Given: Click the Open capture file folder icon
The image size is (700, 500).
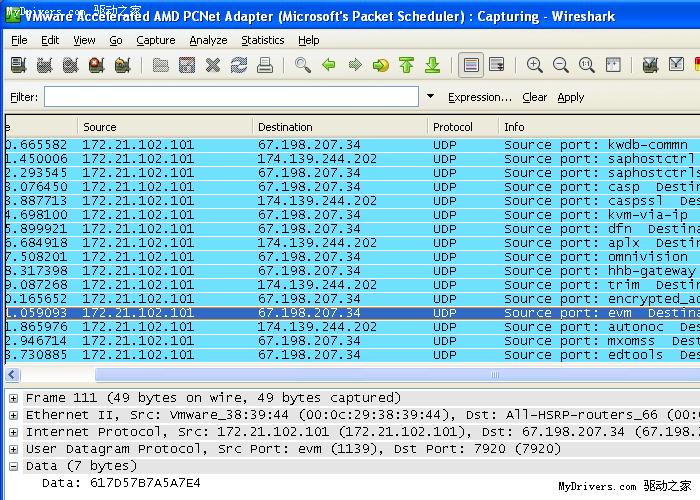Looking at the screenshot, I should pos(161,66).
